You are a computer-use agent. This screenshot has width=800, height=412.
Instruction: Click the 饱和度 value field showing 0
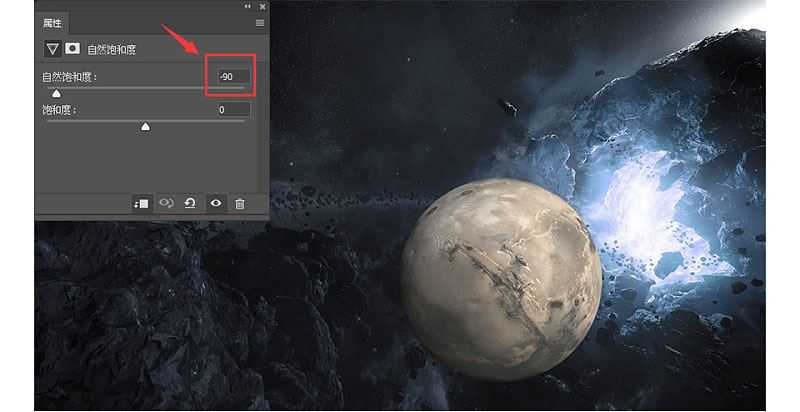coord(230,109)
